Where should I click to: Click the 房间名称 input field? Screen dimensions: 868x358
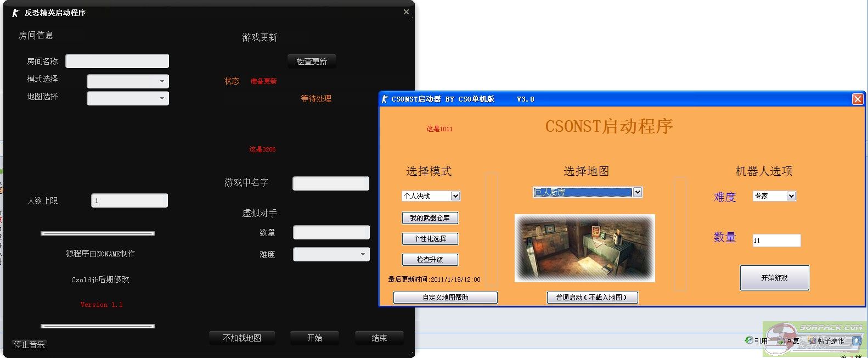click(117, 61)
